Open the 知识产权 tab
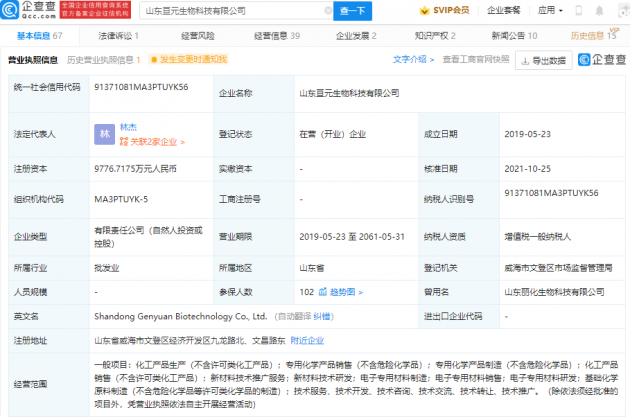 pyautogui.click(x=411, y=35)
